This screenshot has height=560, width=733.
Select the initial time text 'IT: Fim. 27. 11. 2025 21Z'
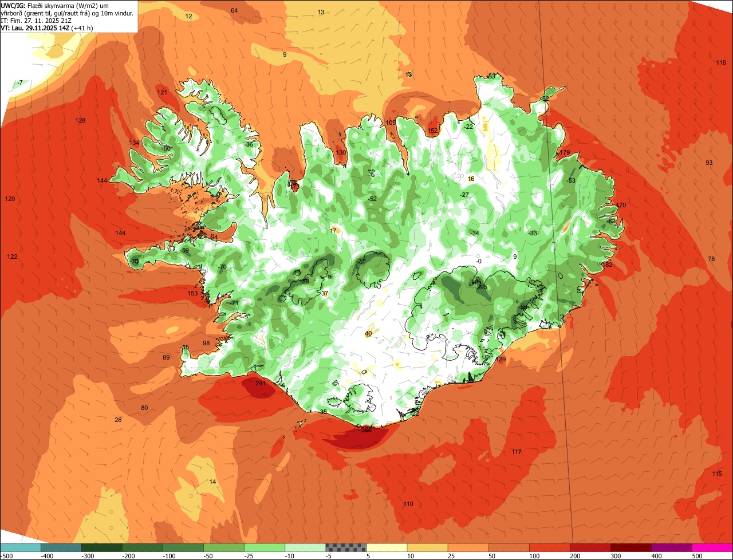36,20
